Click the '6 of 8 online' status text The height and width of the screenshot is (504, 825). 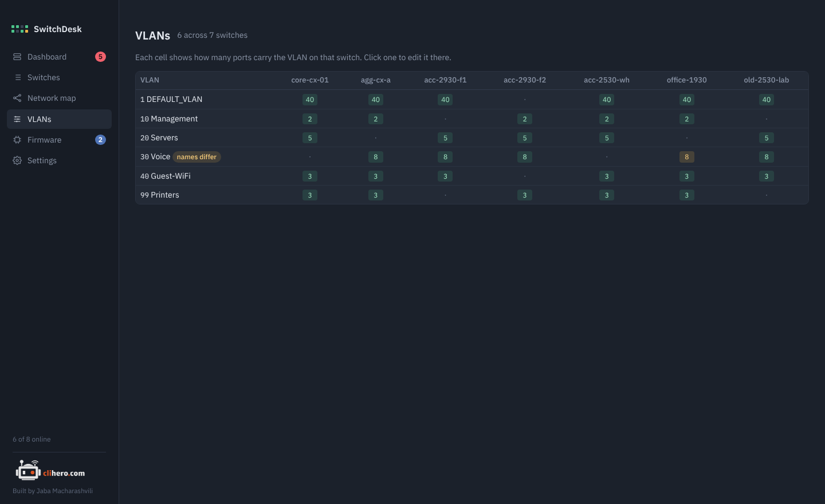tap(32, 439)
